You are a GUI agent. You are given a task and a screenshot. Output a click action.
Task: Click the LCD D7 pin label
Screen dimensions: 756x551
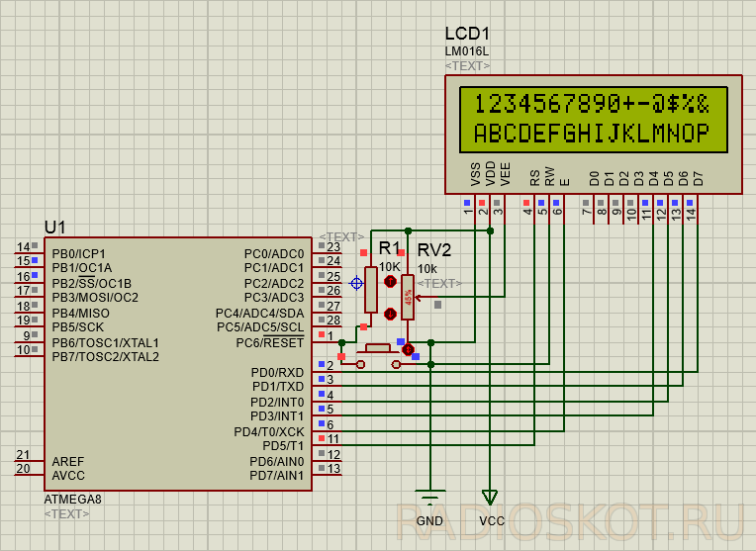[699, 178]
